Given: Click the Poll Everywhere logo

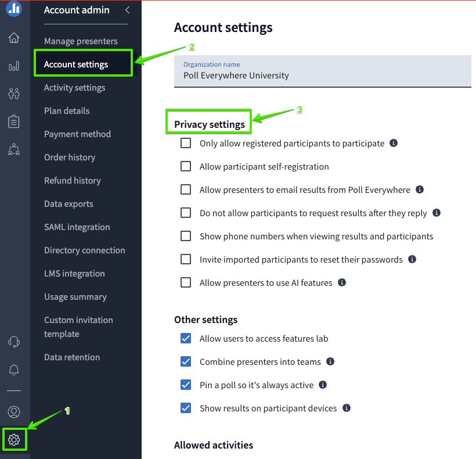Looking at the screenshot, I should [14, 9].
